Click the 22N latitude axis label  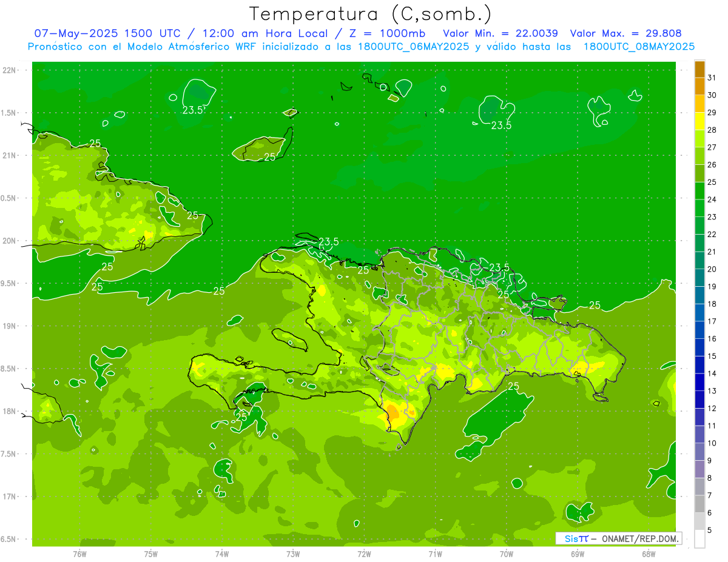pos(10,70)
